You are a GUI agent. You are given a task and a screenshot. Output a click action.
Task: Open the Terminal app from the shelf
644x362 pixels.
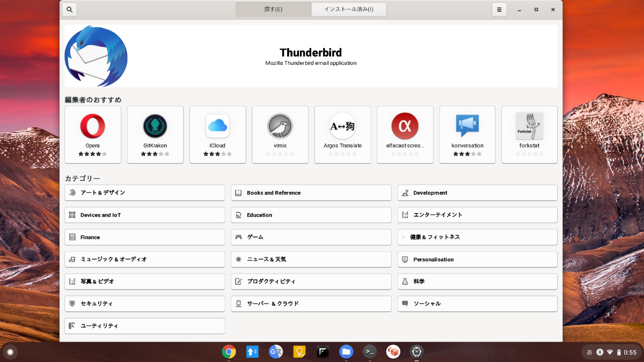(370, 352)
